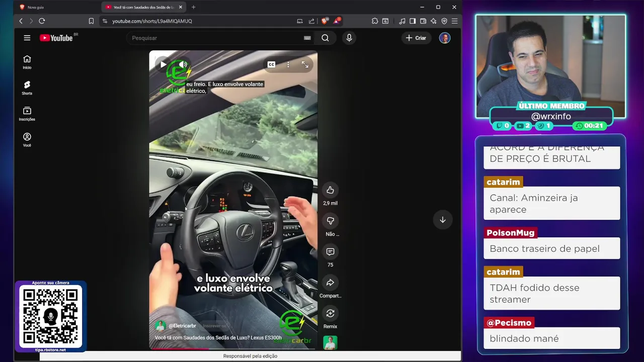This screenshot has height=362, width=644.
Task: Open Início in the YouTube sidebar
Action: pyautogui.click(x=27, y=62)
